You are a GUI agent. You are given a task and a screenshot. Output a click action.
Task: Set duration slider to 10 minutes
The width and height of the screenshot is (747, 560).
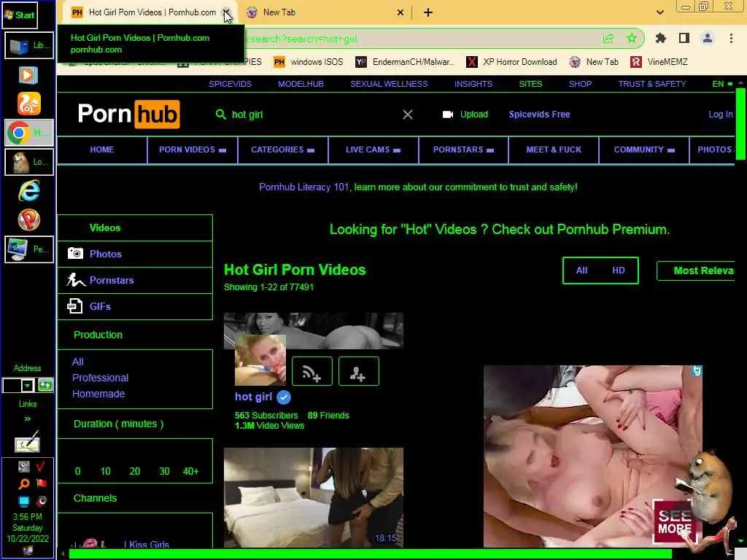tap(105, 471)
